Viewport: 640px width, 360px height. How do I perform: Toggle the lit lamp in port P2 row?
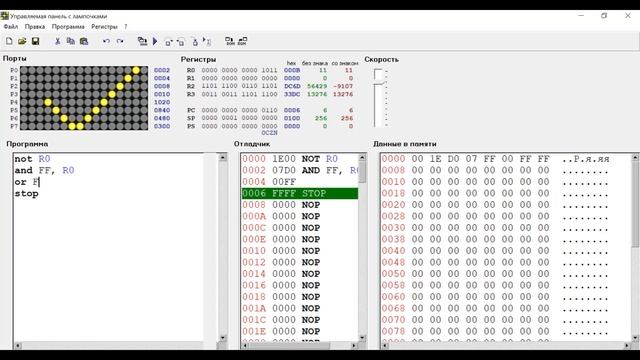[x=120, y=86]
